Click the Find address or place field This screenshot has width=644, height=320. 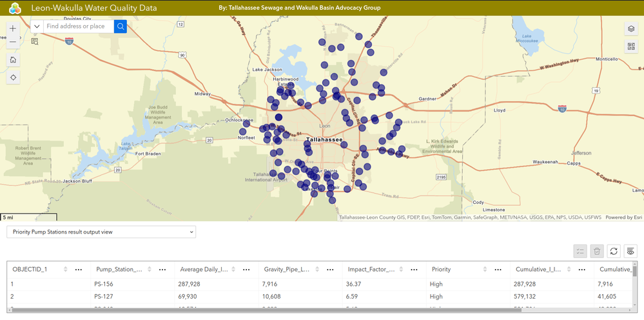pyautogui.click(x=79, y=26)
